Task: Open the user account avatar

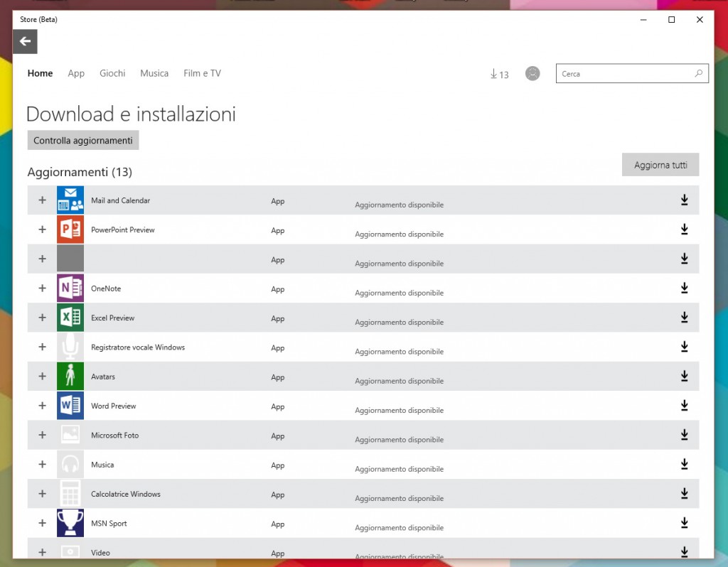Action: coord(532,73)
